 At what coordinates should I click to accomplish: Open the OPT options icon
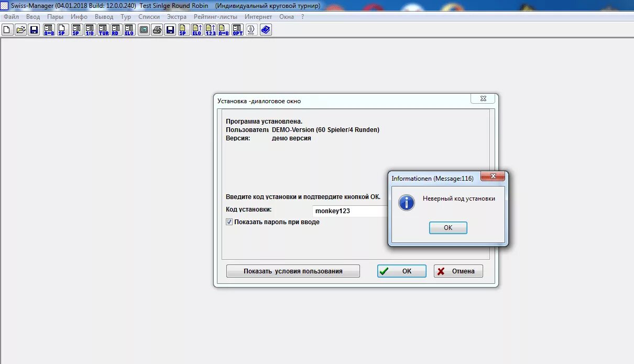[x=237, y=30]
